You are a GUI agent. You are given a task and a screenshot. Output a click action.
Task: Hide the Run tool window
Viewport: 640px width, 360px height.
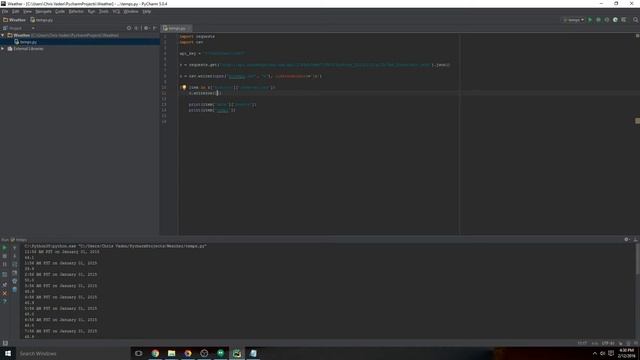[636, 240]
